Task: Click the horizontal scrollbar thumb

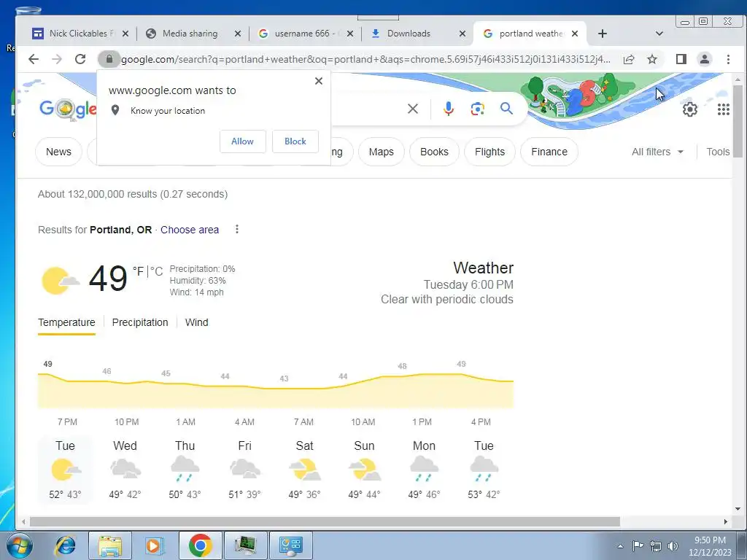Action: pos(325,522)
